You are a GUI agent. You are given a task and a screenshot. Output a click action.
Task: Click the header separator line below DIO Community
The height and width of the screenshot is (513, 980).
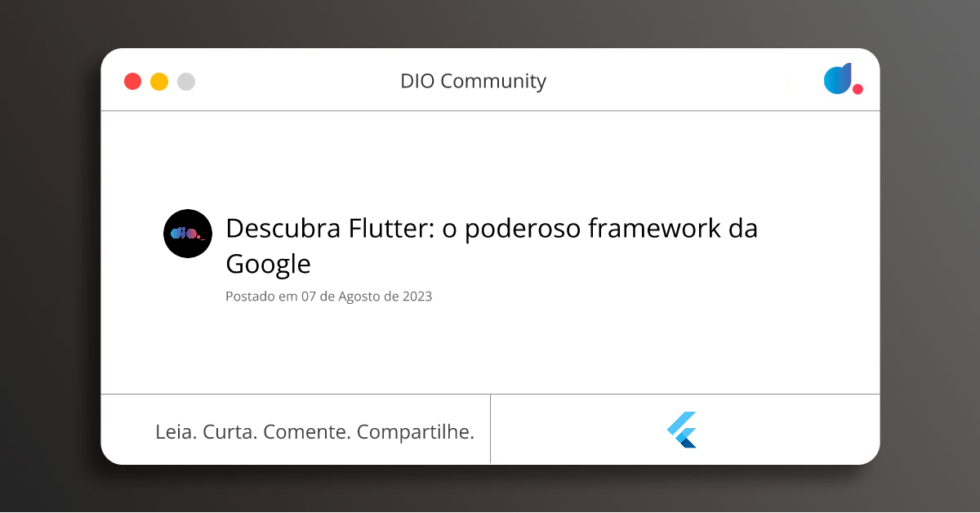(490, 110)
